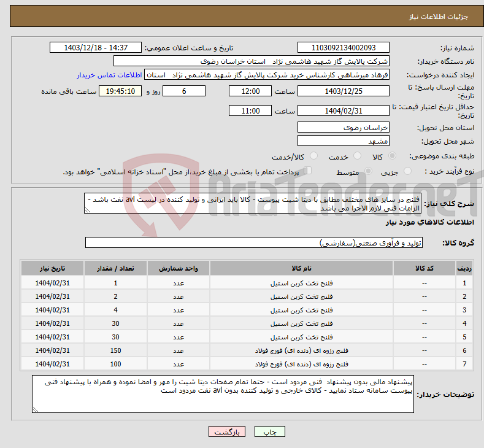The height and width of the screenshot is (448, 484).
Task: Click the price validity date 1404/02/31 field
Action: pyautogui.click(x=344, y=110)
